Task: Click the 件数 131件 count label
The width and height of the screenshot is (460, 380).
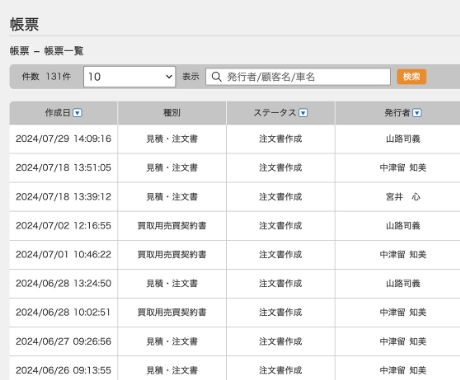Action: point(46,77)
